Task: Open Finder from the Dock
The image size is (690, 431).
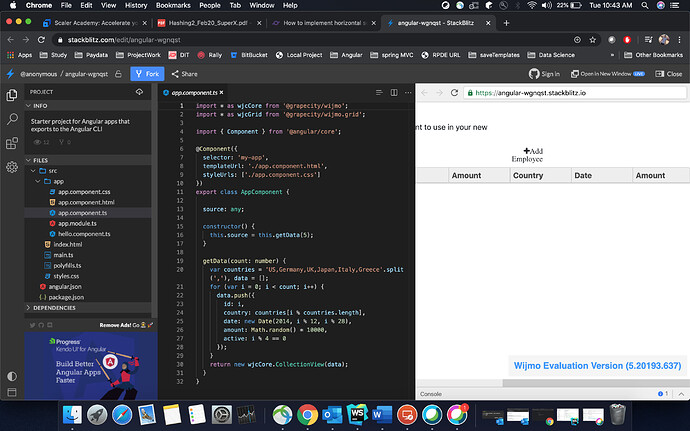Action: [72, 414]
